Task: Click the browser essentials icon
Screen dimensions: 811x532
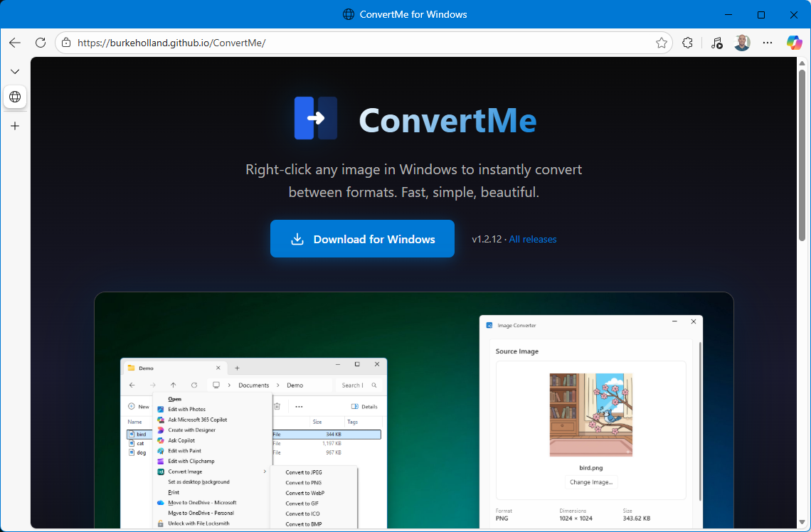Action: (x=716, y=43)
